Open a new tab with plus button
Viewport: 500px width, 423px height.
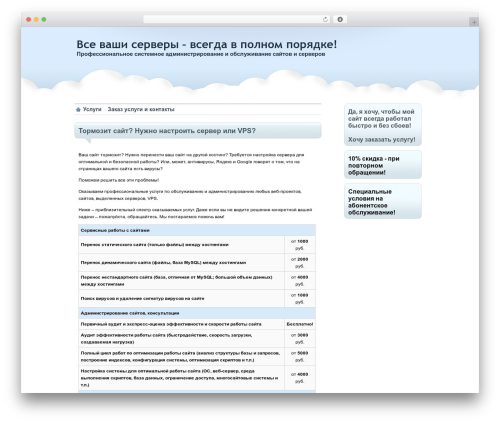[474, 22]
